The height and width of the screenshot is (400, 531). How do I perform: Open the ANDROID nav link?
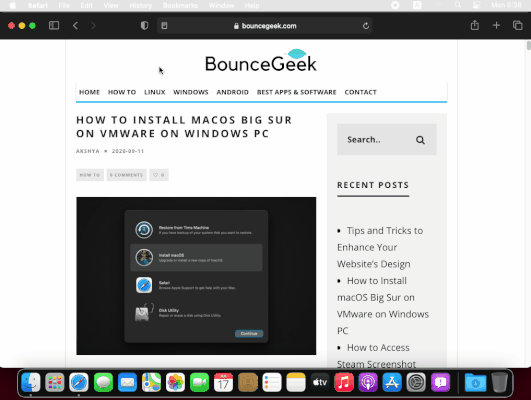pos(233,92)
